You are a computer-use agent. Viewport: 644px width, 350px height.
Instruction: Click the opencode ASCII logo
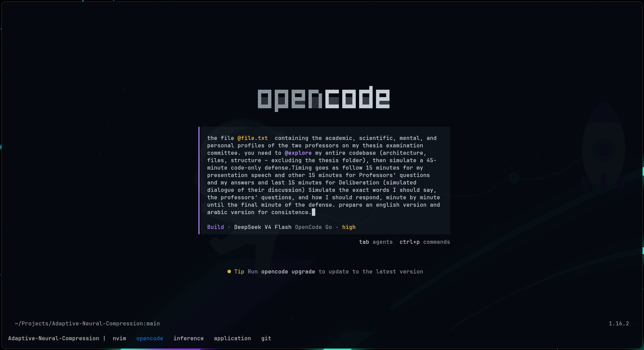pos(324,98)
